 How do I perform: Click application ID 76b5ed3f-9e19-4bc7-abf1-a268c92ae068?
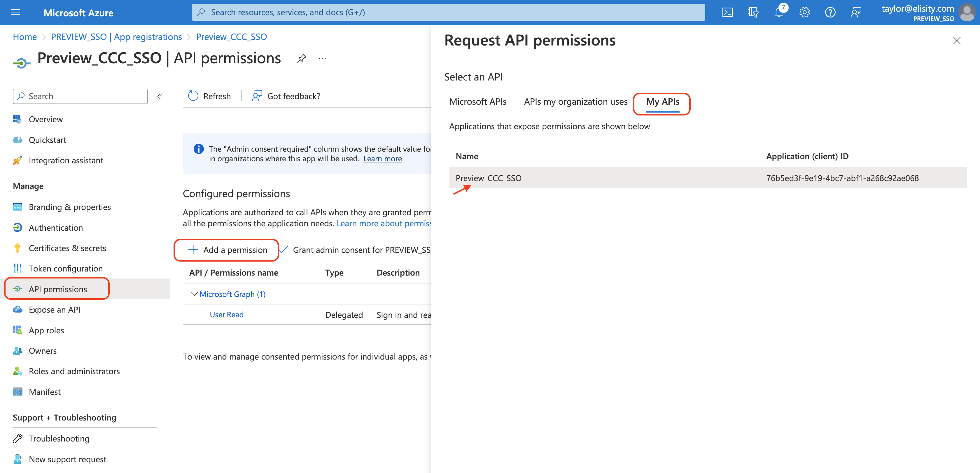tap(842, 178)
